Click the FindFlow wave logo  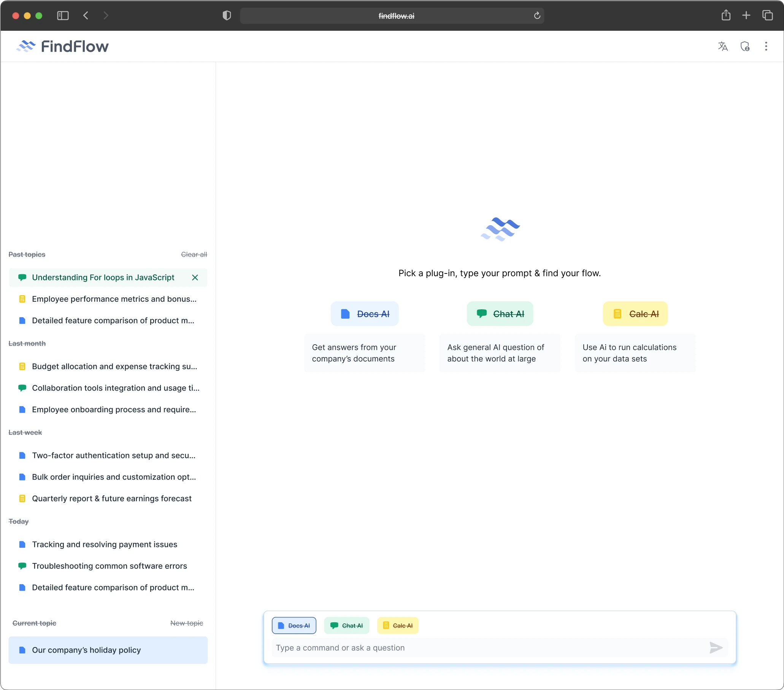[x=26, y=46]
